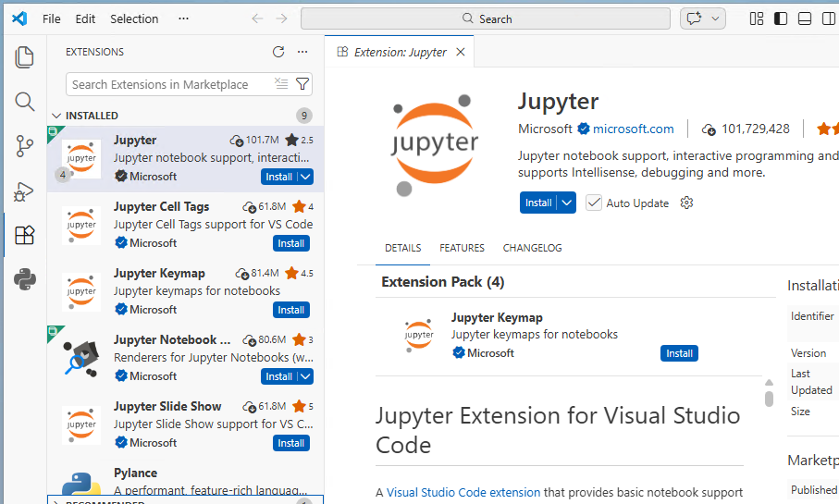
Task: Click the pack count badge 4 on Jupyter
Action: tap(63, 175)
